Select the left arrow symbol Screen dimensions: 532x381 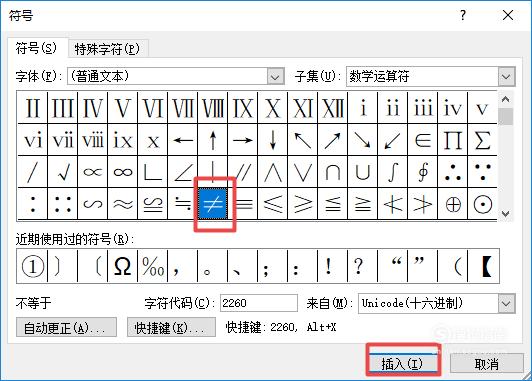coord(183,140)
